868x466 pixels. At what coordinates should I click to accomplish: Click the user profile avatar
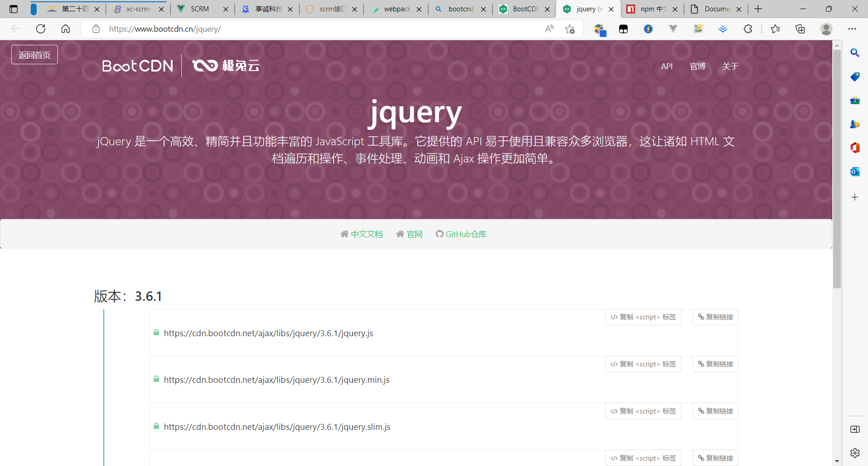coord(826,29)
